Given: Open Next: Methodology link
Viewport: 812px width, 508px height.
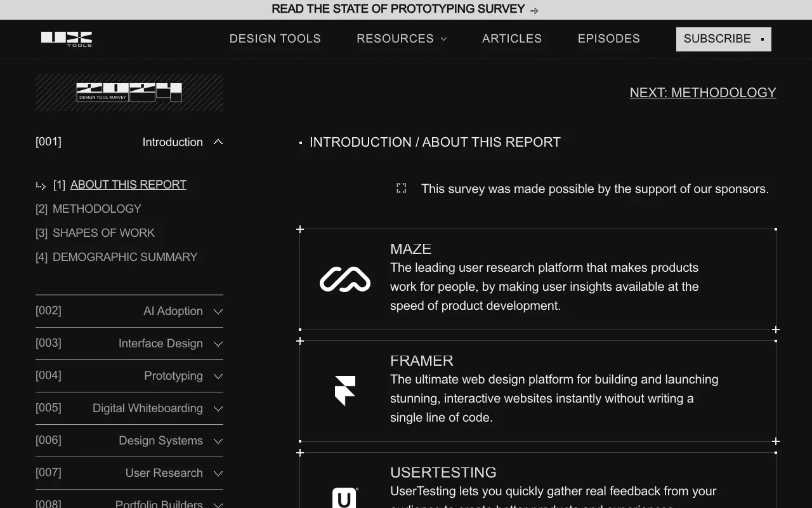Looking at the screenshot, I should 703,93.
